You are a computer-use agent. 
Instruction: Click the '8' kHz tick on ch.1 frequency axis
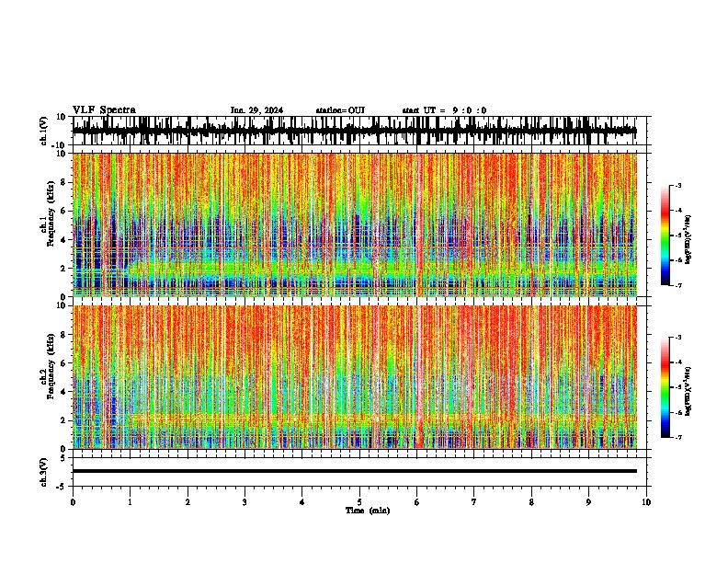63,182
